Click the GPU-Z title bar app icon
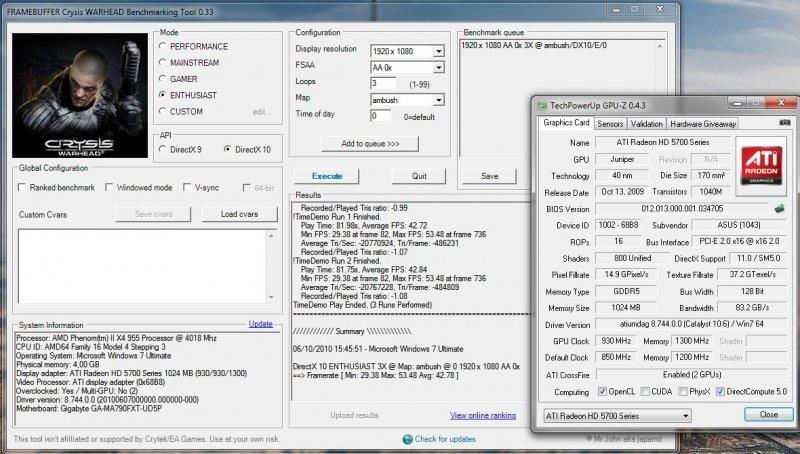800x454 pixels. point(541,105)
